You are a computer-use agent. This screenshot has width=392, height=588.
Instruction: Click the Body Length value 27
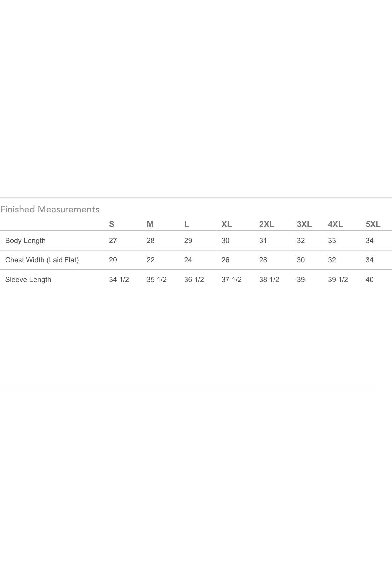[x=113, y=241]
